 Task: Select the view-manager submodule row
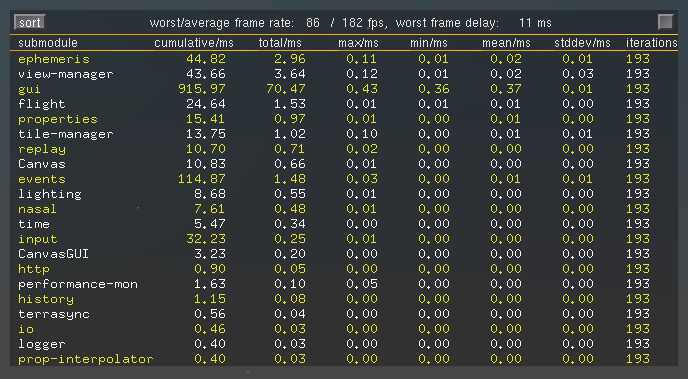(344, 74)
